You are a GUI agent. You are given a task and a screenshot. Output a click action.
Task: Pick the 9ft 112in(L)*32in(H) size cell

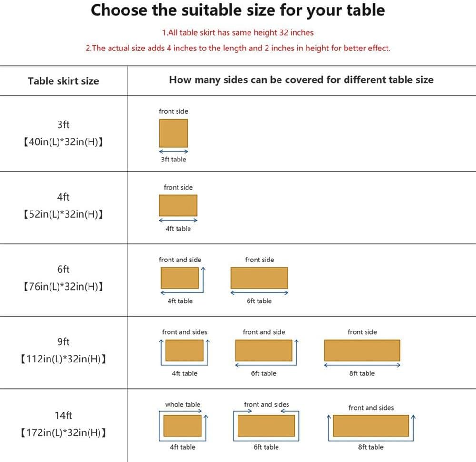(x=63, y=351)
